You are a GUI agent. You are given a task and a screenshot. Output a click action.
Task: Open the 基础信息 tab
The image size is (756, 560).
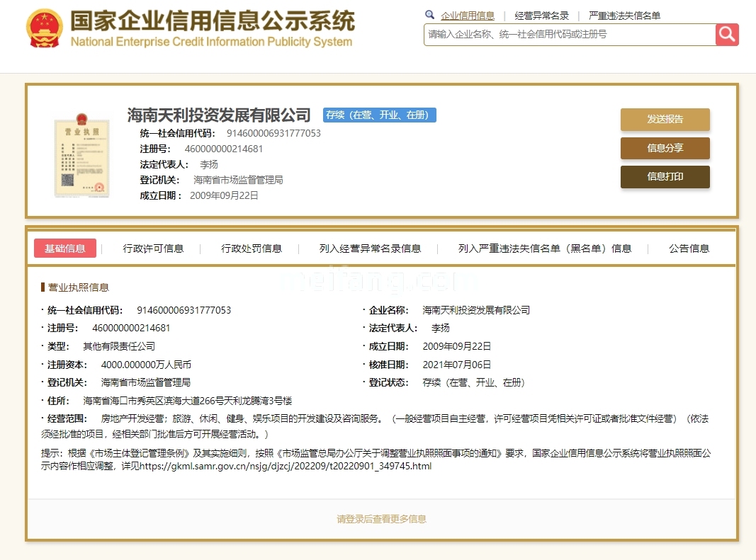pos(64,248)
